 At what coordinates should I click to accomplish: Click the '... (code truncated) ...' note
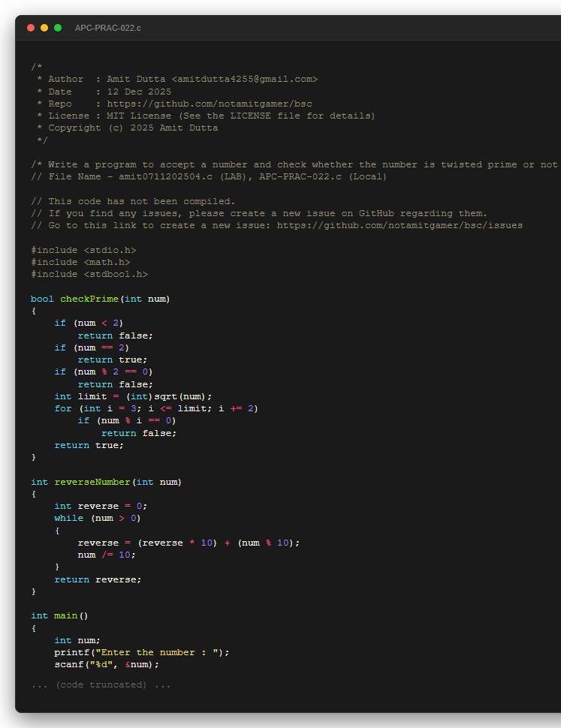(x=101, y=684)
